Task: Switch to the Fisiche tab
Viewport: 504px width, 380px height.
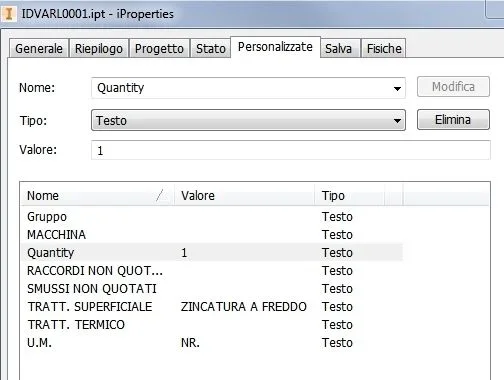Action: (384, 48)
